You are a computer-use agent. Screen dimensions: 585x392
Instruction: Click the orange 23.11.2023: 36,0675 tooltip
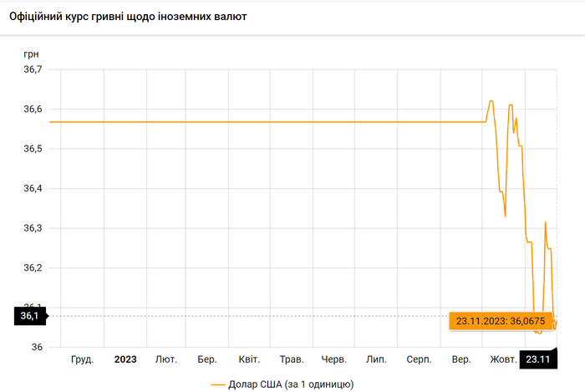(x=501, y=320)
